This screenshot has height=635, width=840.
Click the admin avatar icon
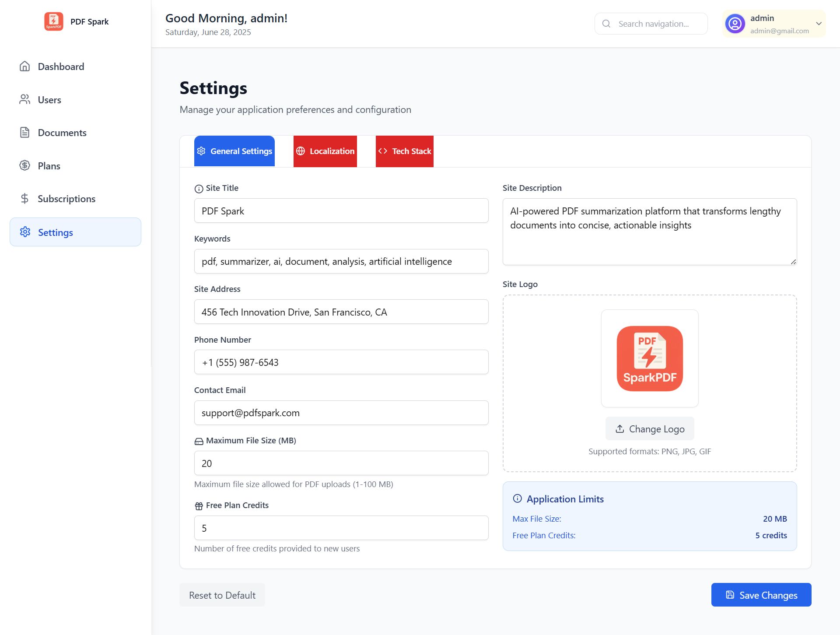tap(735, 24)
